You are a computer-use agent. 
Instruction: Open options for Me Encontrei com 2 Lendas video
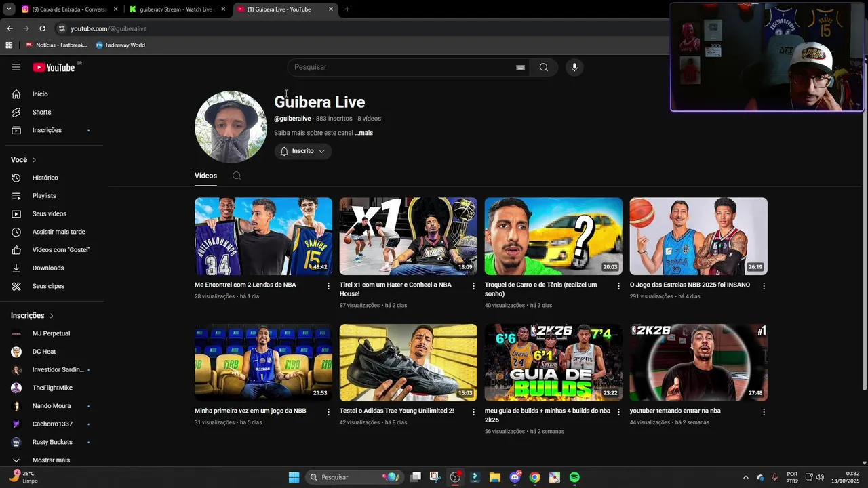pyautogui.click(x=329, y=286)
